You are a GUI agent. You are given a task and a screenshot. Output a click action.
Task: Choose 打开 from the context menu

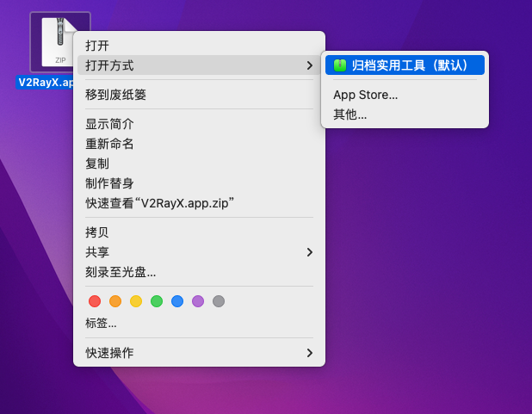97,46
